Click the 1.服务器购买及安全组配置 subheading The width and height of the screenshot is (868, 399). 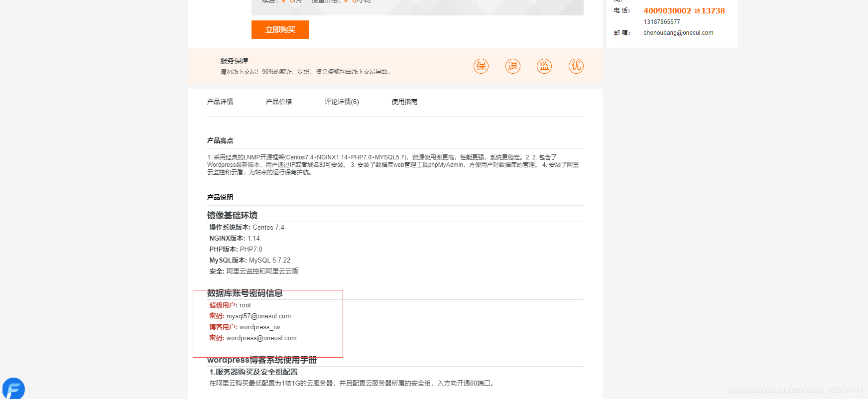coord(253,372)
